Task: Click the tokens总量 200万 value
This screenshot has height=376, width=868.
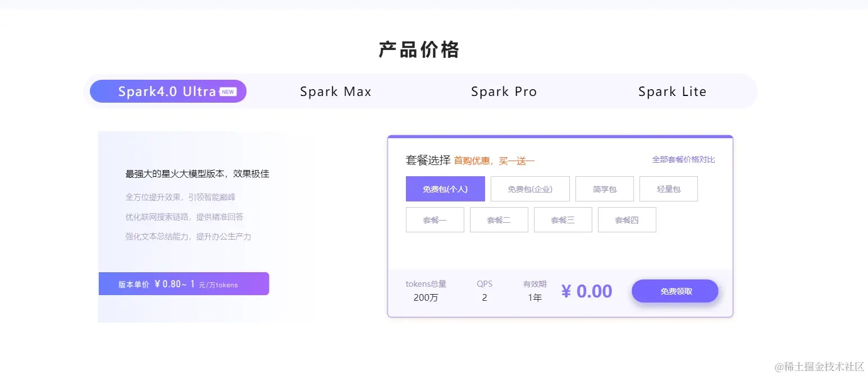Action: [426, 297]
